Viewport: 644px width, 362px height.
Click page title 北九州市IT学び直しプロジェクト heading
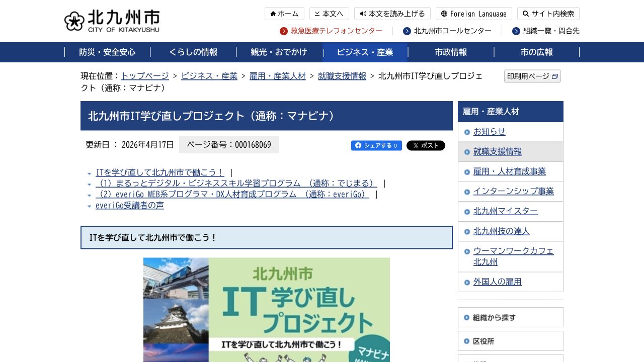click(x=267, y=116)
